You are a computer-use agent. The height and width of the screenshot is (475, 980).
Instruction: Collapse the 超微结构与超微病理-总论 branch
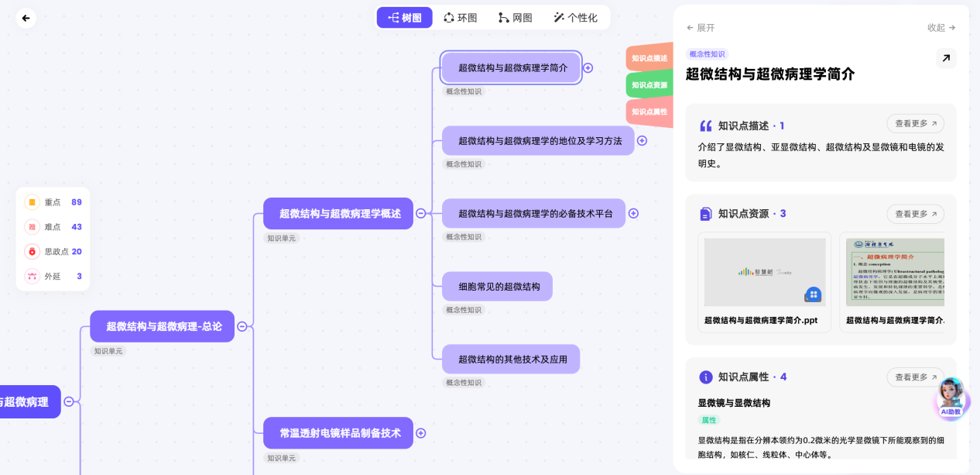(242, 327)
